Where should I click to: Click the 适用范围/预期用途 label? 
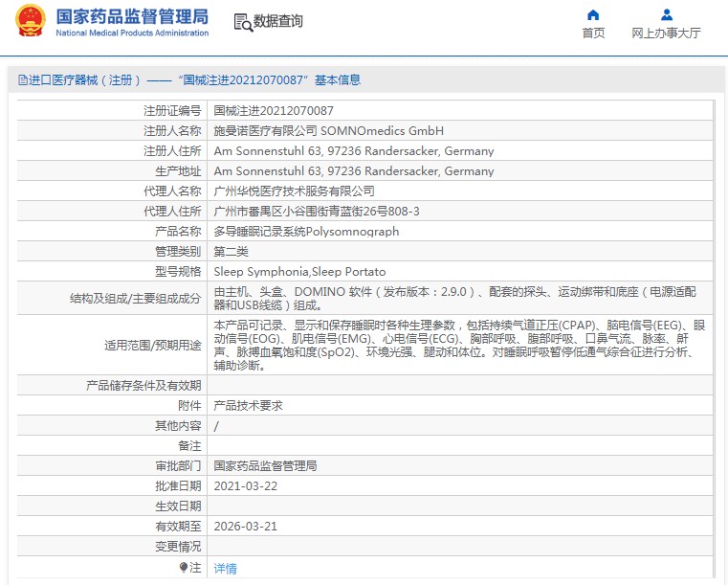pos(153,346)
